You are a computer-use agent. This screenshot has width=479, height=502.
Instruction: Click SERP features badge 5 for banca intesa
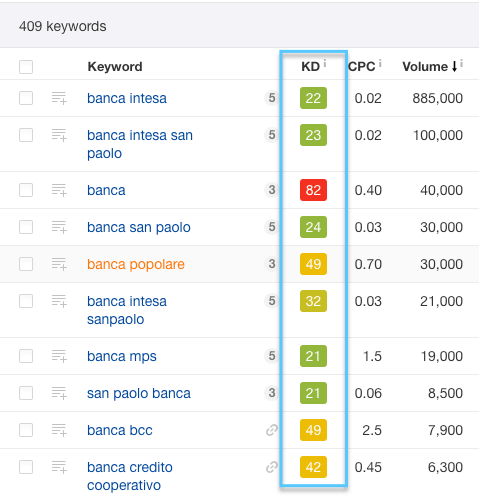tap(272, 98)
